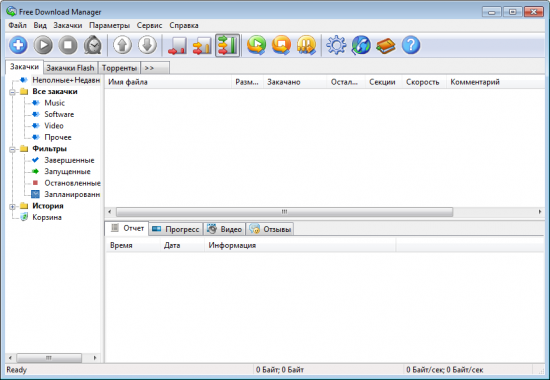Expand the История tree node
Screen dimensions: 550x380
tap(13, 206)
